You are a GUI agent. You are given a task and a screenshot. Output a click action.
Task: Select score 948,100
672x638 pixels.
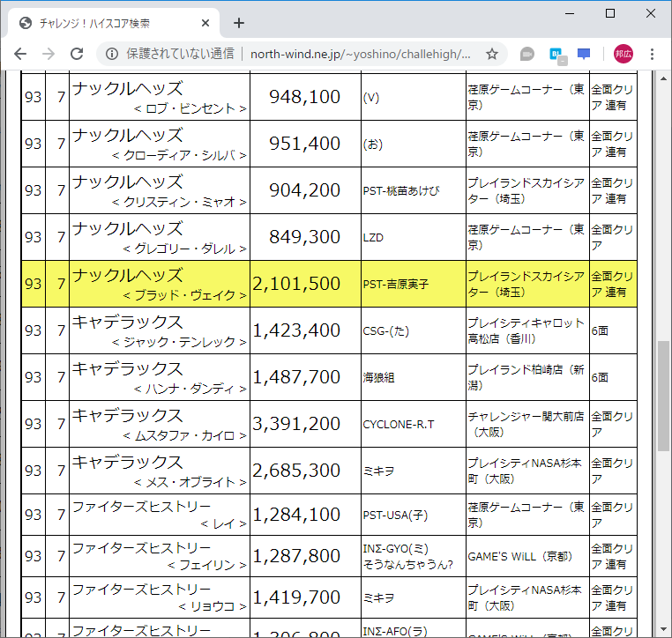click(305, 97)
